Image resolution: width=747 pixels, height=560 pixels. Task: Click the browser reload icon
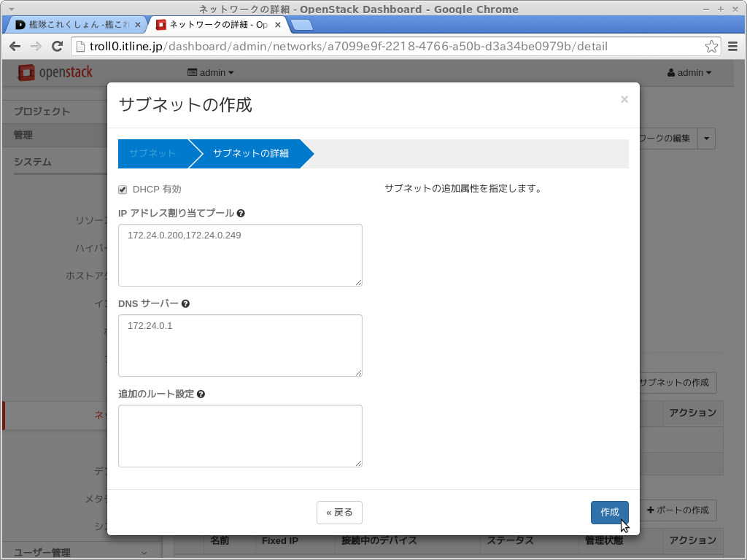(57, 47)
